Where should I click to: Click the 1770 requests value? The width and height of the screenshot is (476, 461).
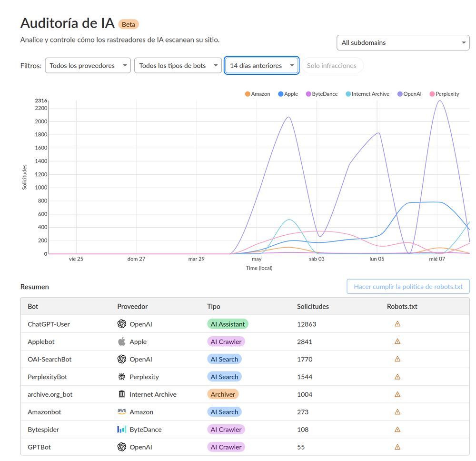click(305, 359)
